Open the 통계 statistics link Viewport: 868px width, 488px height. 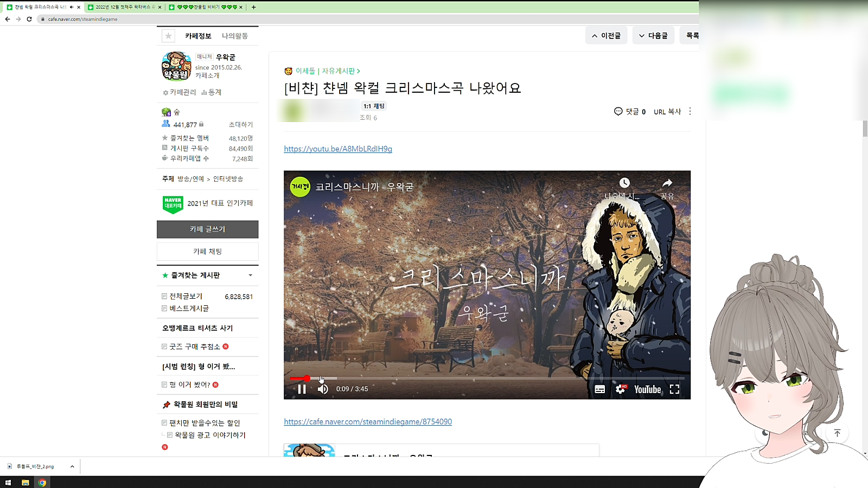[x=212, y=92]
